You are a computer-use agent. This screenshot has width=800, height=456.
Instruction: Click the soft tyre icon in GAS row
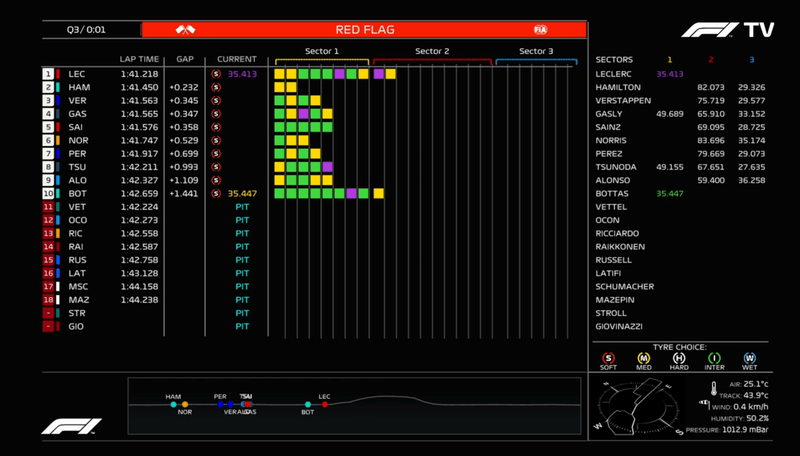(216, 114)
